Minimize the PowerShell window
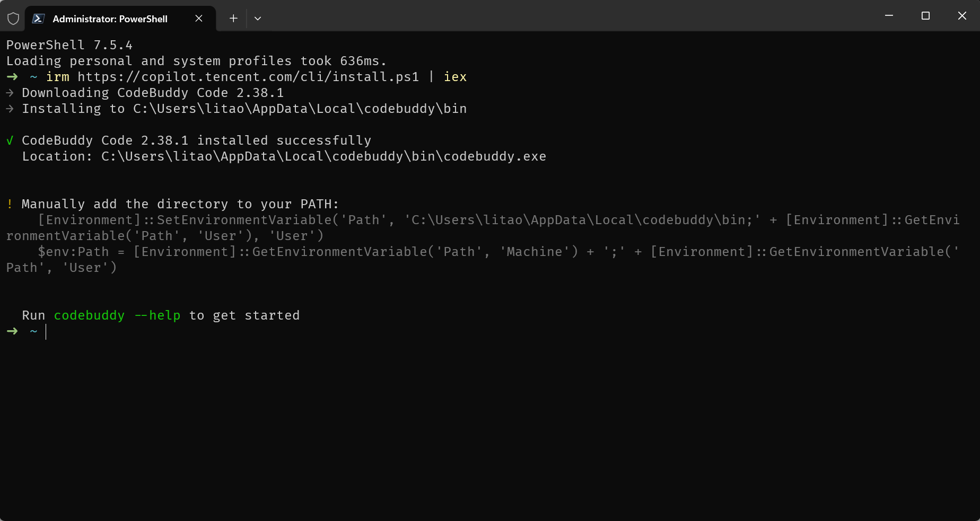 point(889,16)
